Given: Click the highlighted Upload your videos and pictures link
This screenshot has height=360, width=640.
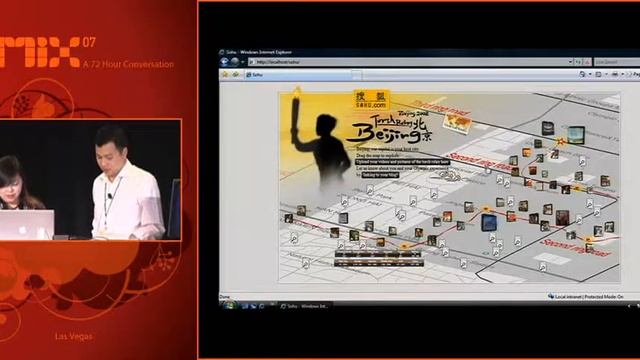Looking at the screenshot, I should click(x=402, y=162).
